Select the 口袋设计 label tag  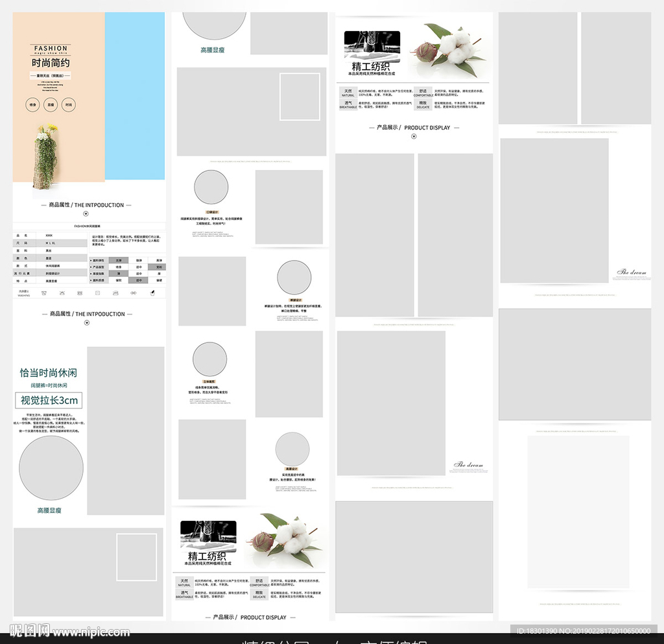(x=212, y=212)
